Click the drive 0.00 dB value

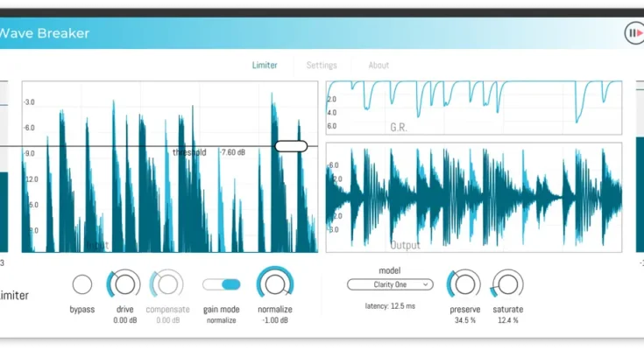124,320
